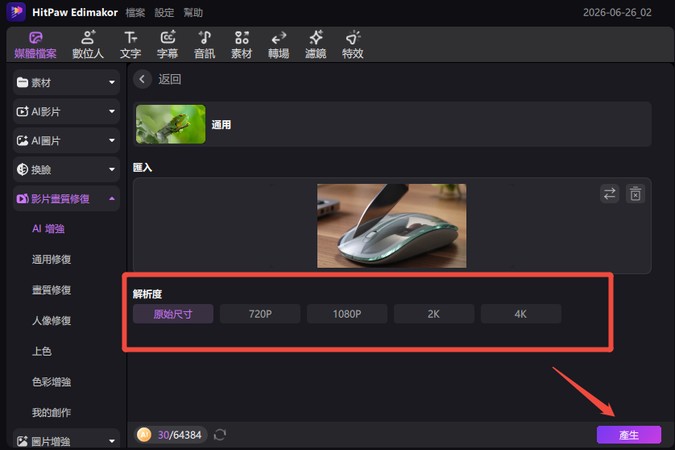Expand the 換臉 face swap dropdown

(66, 170)
